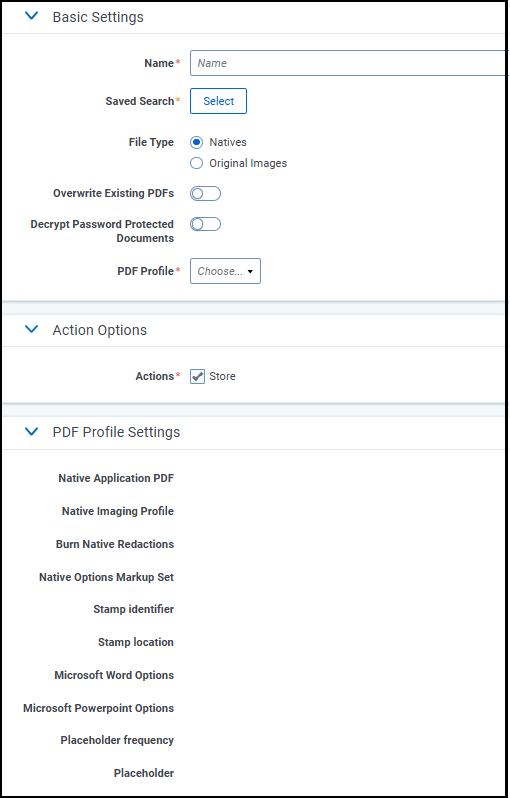Collapse the PDF Profile Settings chevron
This screenshot has height=798, width=510.
[x=32, y=432]
